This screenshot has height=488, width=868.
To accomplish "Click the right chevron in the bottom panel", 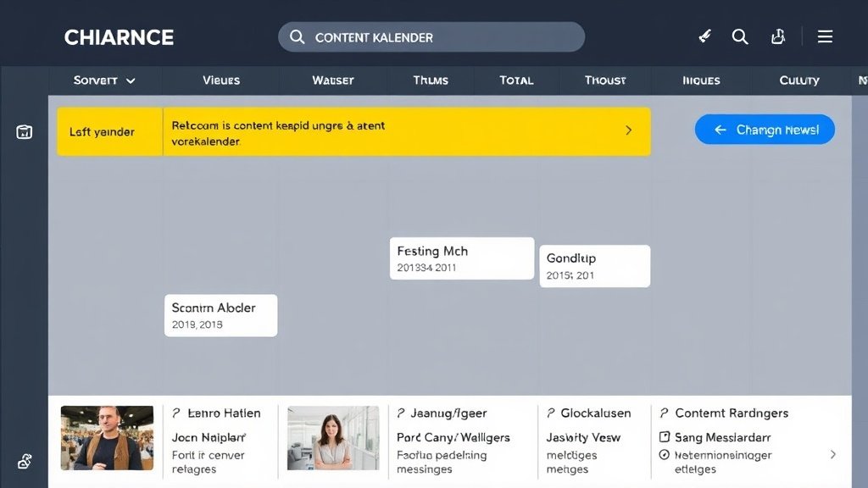I will coord(832,454).
